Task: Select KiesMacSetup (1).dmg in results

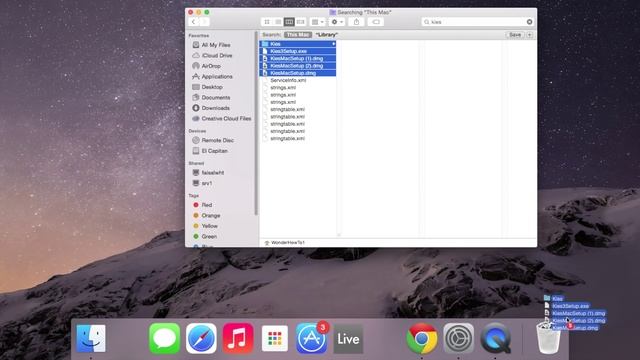Action: point(298,58)
